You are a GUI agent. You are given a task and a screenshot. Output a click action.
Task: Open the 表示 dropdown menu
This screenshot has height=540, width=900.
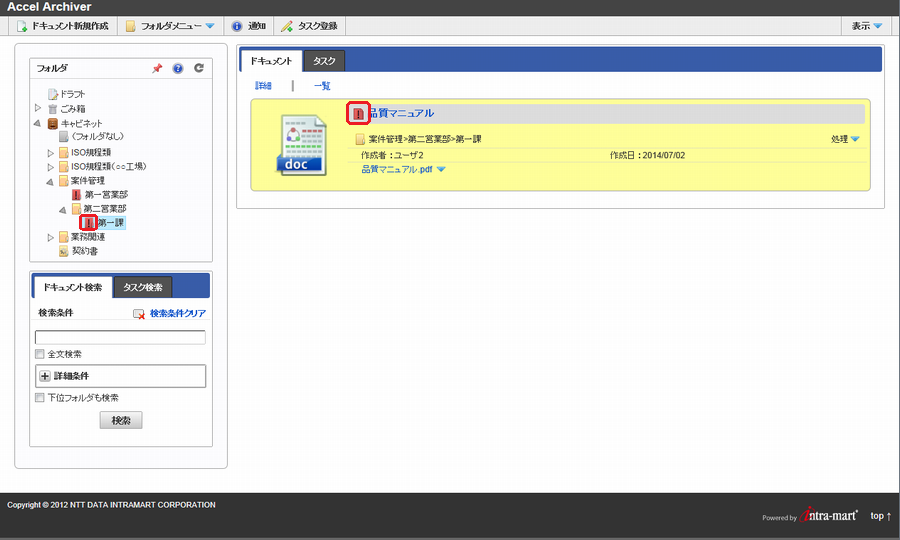(867, 26)
